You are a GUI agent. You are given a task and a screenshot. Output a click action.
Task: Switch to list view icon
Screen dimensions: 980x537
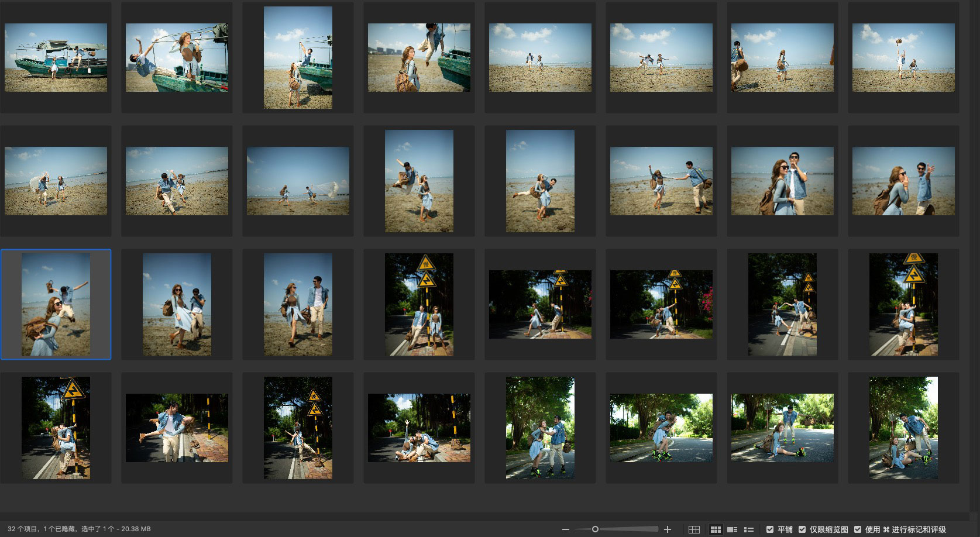click(748, 529)
